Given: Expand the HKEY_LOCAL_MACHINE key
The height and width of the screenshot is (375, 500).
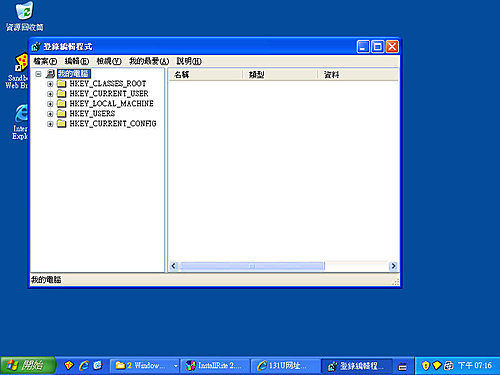Looking at the screenshot, I should tap(50, 104).
